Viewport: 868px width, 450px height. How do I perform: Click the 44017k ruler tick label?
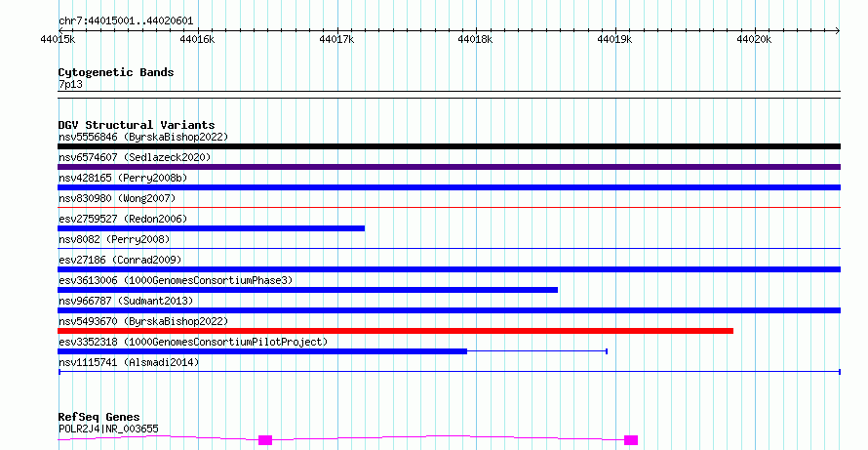coord(336,39)
